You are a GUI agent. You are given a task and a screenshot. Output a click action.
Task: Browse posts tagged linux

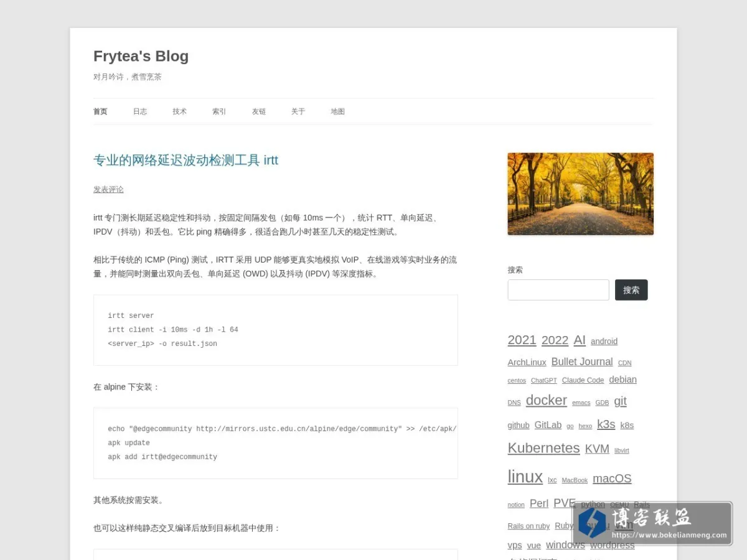coord(525,477)
